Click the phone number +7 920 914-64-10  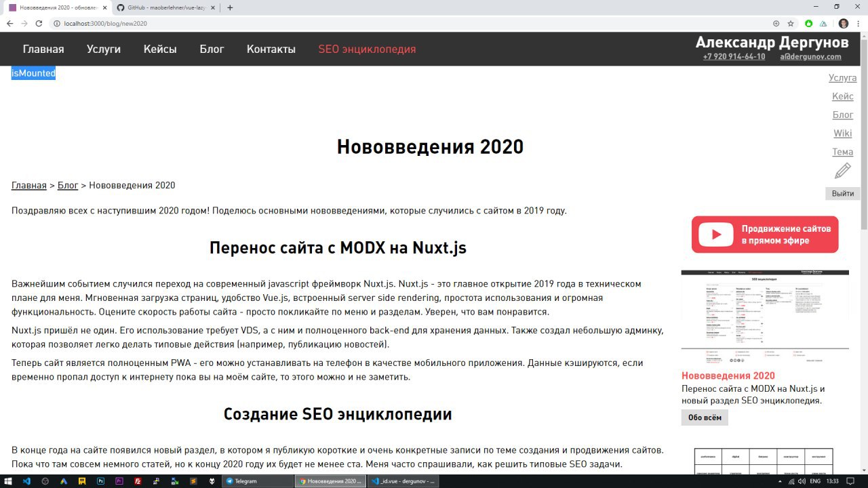734,57
